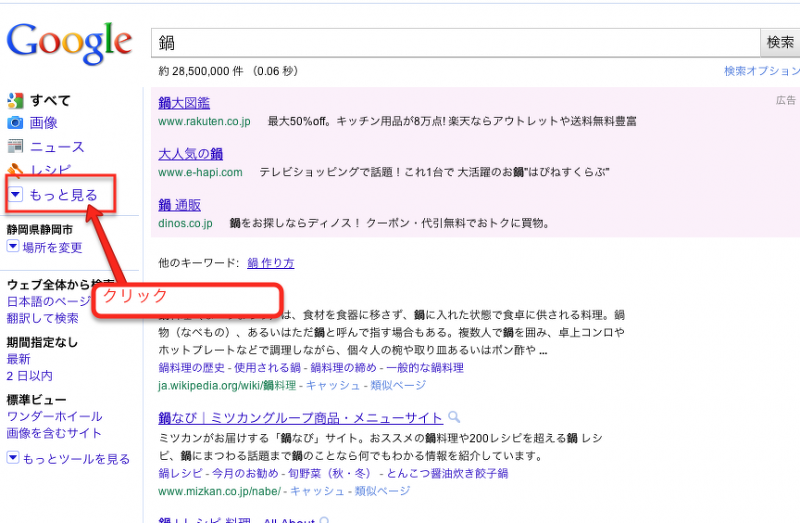800x523 pixels.
Task: Click the もっと見る link text
Action: [x=63, y=195]
